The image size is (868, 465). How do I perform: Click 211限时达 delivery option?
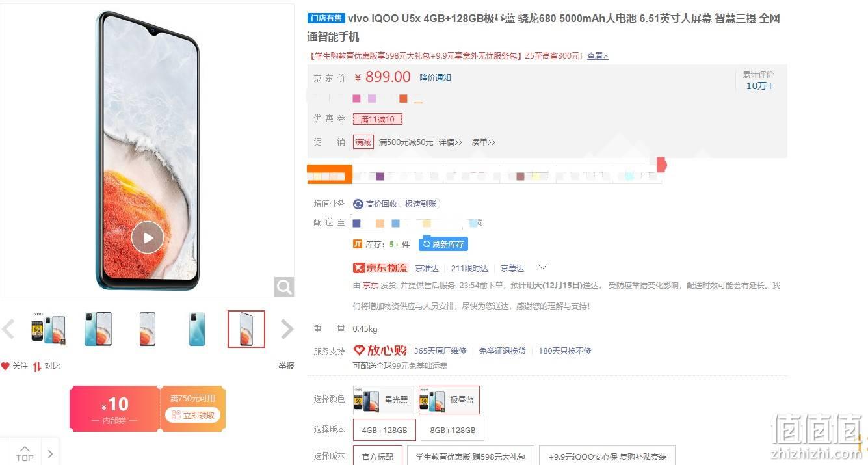pyautogui.click(x=469, y=268)
